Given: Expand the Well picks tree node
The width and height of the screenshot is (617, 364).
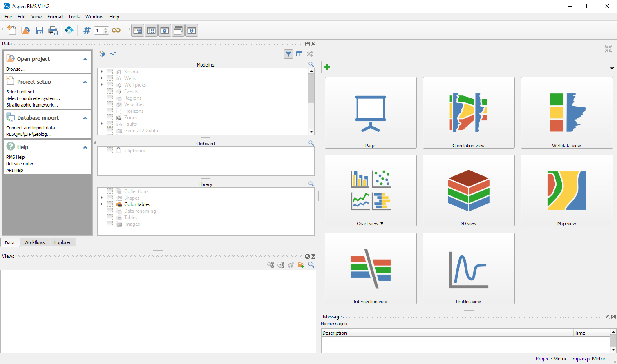Looking at the screenshot, I should [102, 84].
